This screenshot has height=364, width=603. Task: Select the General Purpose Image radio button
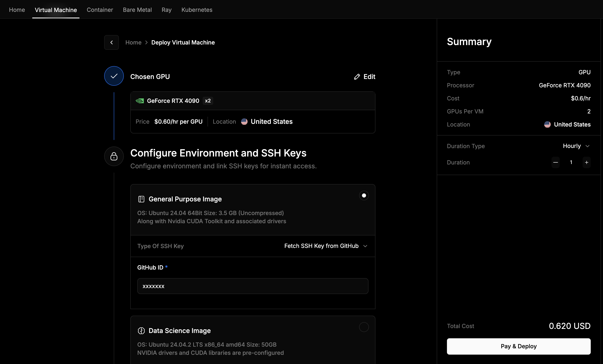point(364,195)
